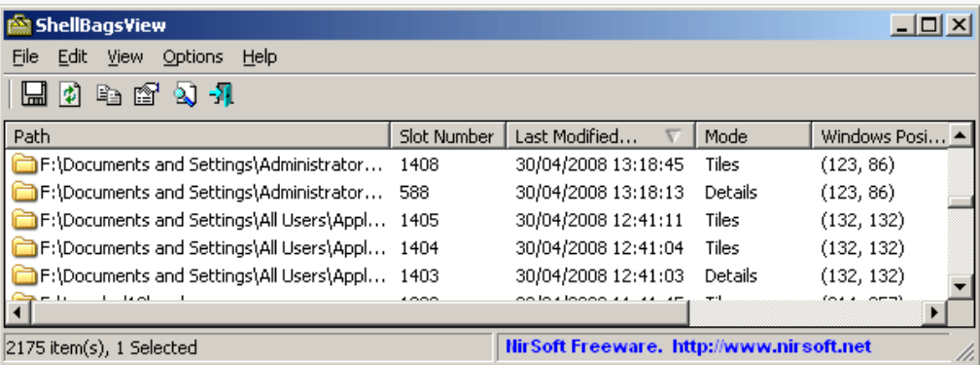Screen dimensions: 980x365
Task: Click the vertical scrollbar up arrow
Action: [x=960, y=134]
